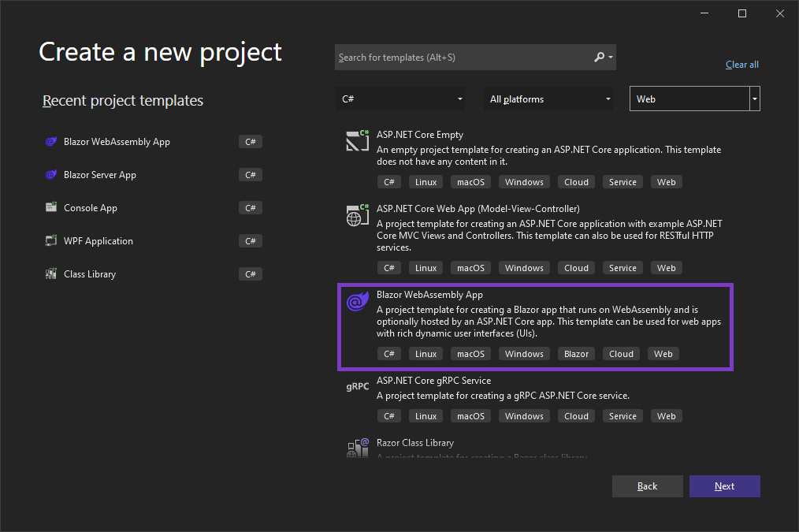Select Blazor WebAssembly App title in template list
This screenshot has width=799, height=532.
429,295
